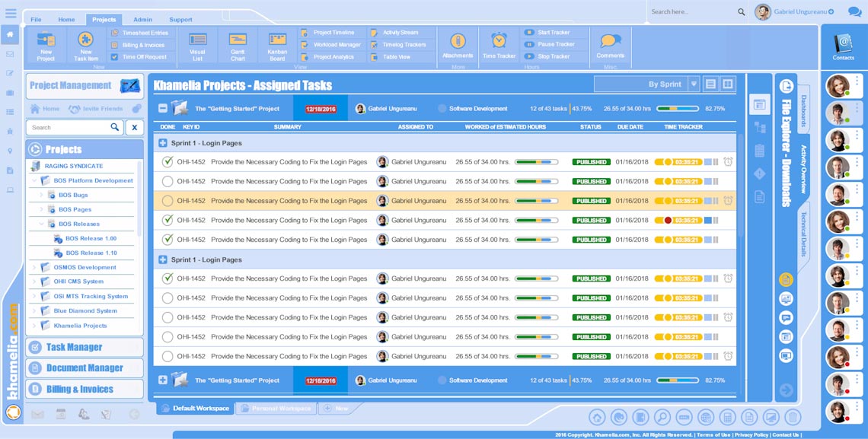Click the Projects tree vertical scrollbar

click(139, 199)
